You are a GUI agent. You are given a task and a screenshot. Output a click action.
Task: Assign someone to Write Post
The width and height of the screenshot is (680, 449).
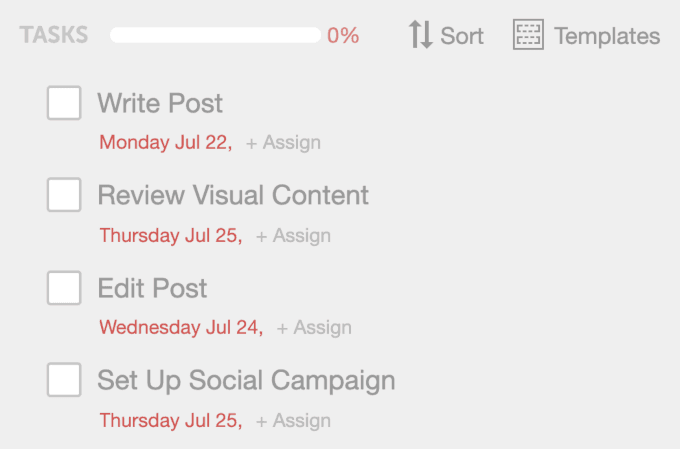(284, 143)
